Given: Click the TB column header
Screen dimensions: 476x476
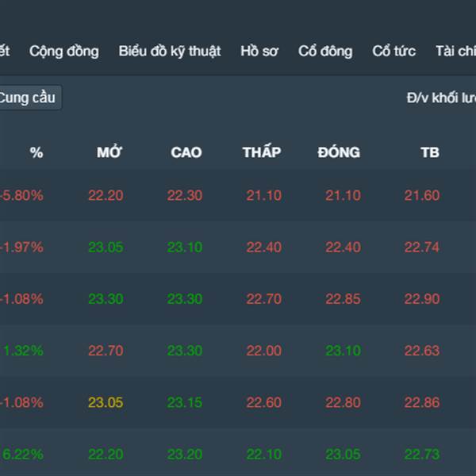Looking at the screenshot, I should pos(429,152).
